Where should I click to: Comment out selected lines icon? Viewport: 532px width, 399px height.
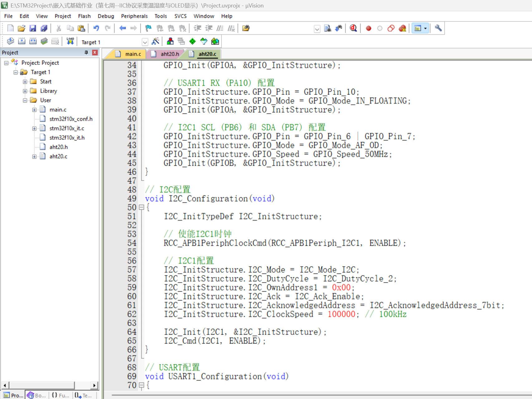click(220, 28)
